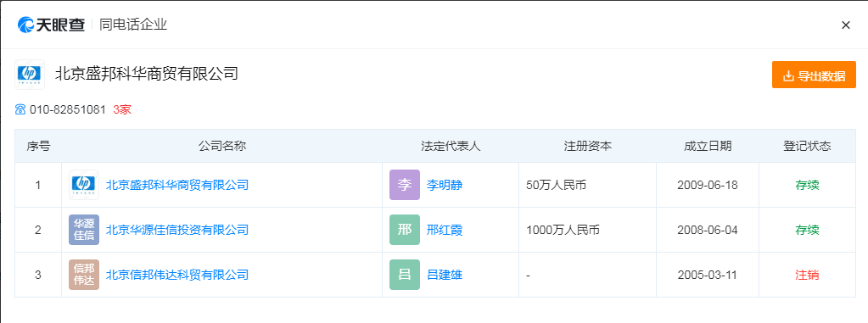Click the 华源佳信 logo icon

coord(84,230)
